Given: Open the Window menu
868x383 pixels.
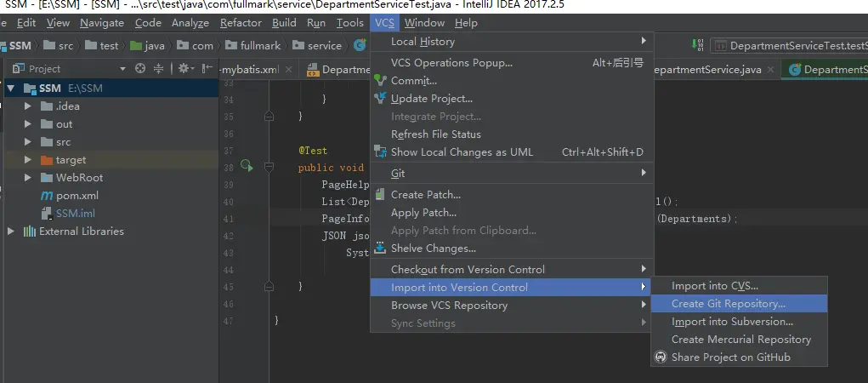Looking at the screenshot, I should coord(424,23).
